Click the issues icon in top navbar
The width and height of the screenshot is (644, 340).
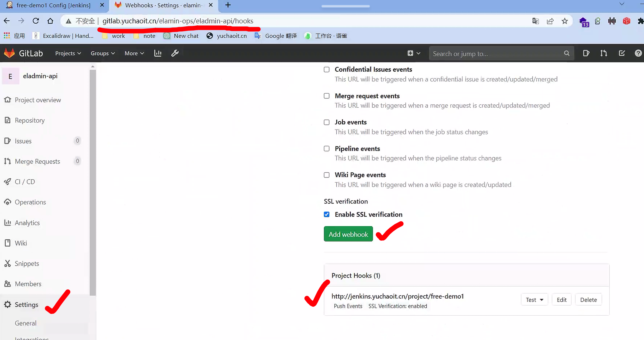tap(586, 53)
